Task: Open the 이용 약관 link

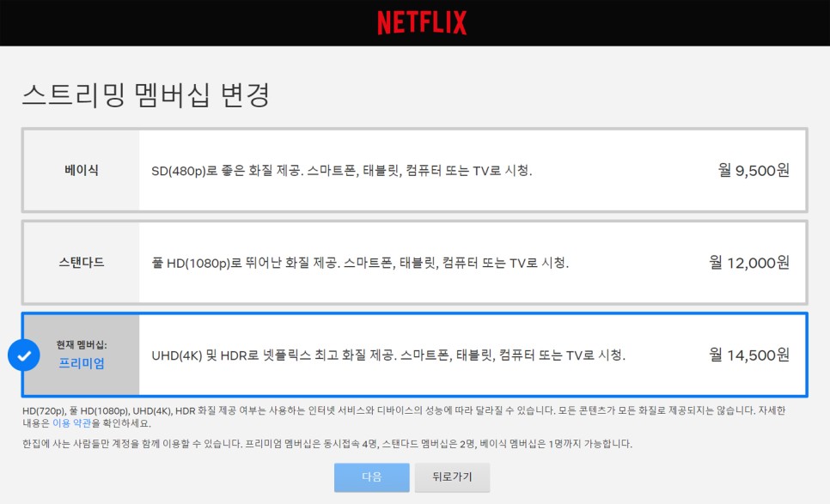Action: (x=71, y=423)
